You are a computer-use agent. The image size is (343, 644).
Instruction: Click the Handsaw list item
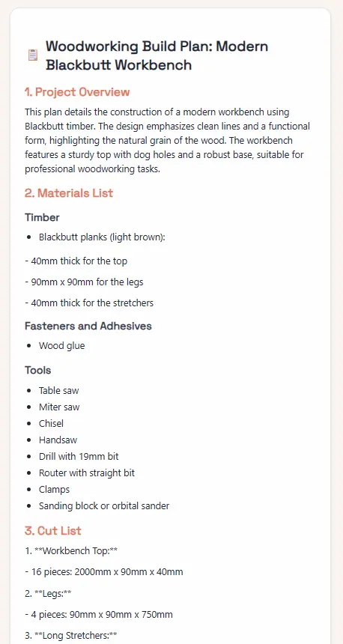pos(58,440)
